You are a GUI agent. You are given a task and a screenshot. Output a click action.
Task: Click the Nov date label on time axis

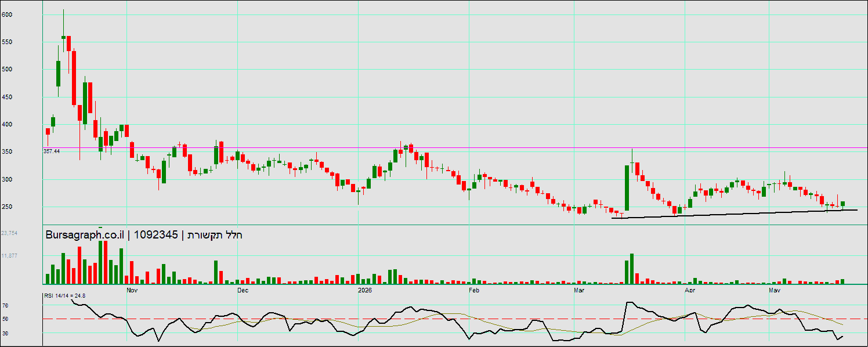click(132, 289)
